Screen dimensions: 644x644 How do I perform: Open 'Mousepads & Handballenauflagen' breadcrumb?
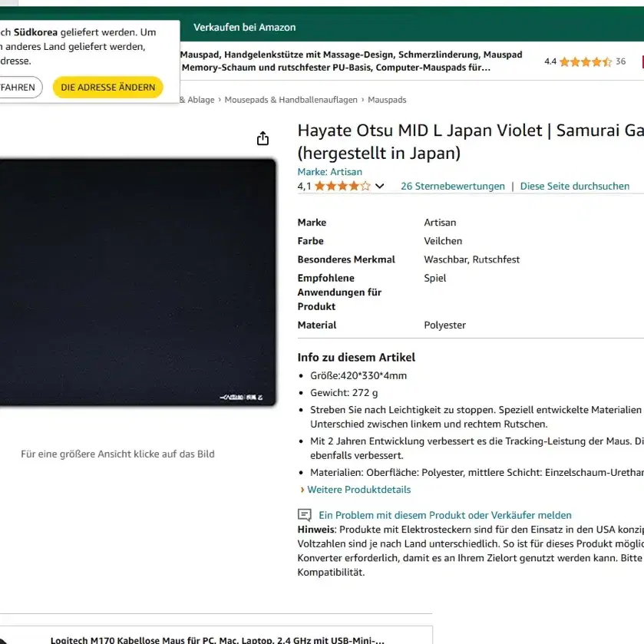[291, 100]
